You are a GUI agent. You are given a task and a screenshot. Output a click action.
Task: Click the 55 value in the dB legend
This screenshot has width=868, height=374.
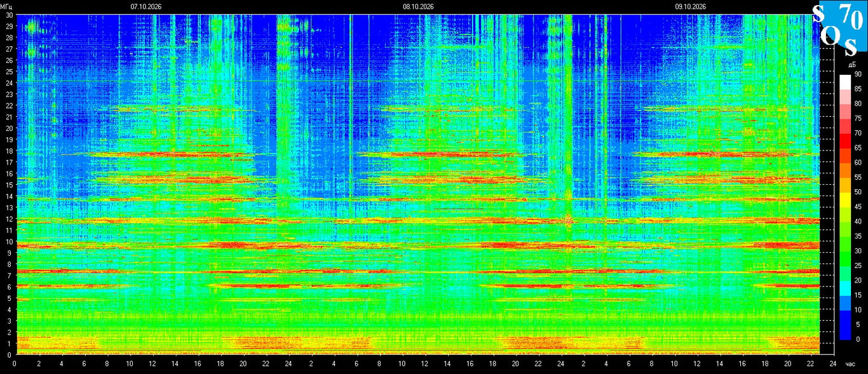857,177
